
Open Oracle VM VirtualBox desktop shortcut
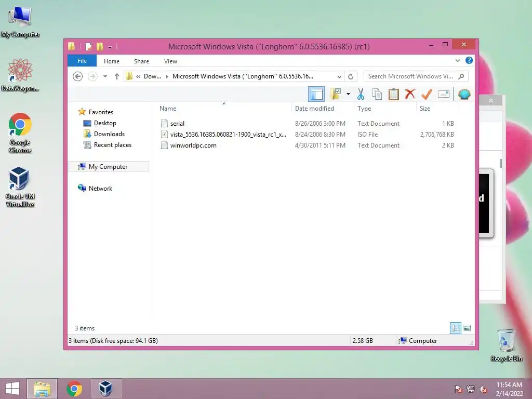click(20, 187)
